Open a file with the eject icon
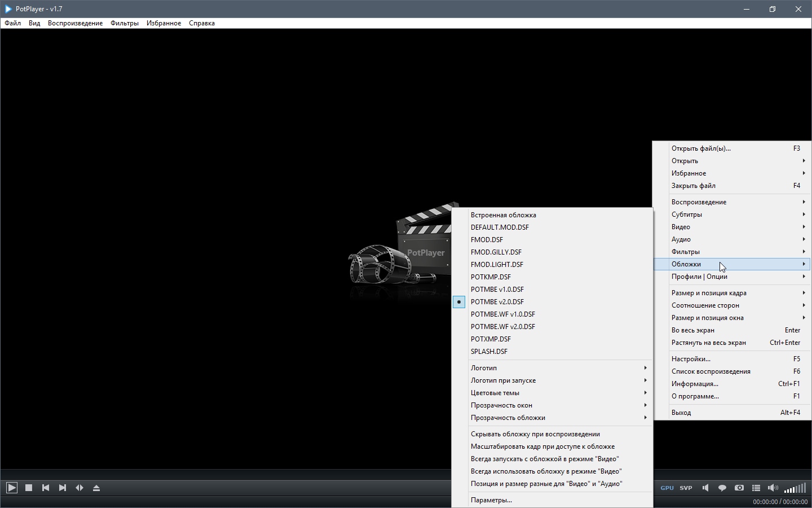The width and height of the screenshot is (812, 508). [96, 488]
